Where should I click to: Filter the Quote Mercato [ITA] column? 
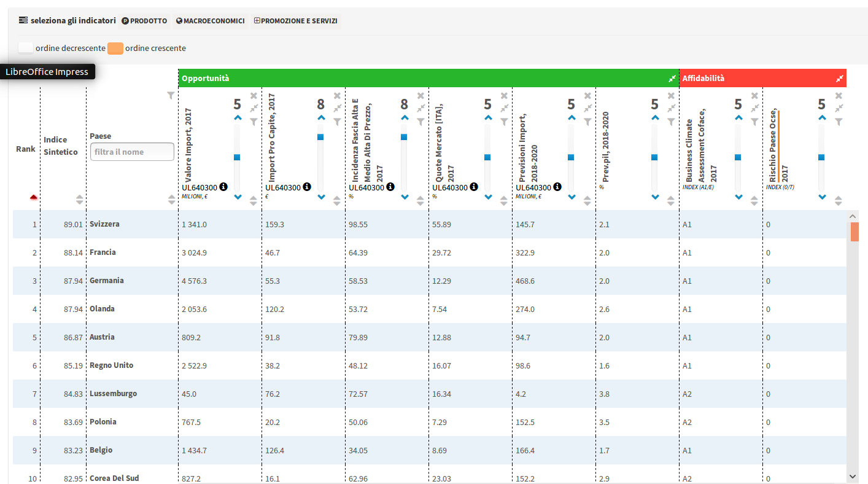[504, 122]
